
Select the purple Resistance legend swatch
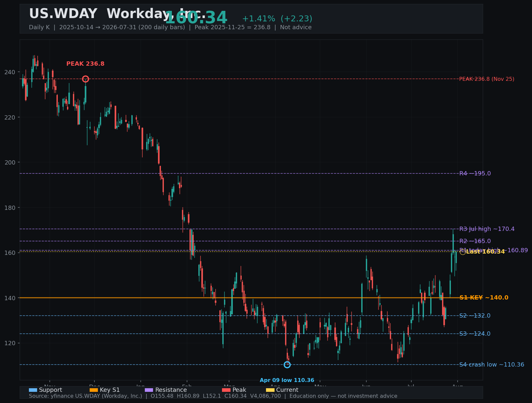[x=149, y=390]
